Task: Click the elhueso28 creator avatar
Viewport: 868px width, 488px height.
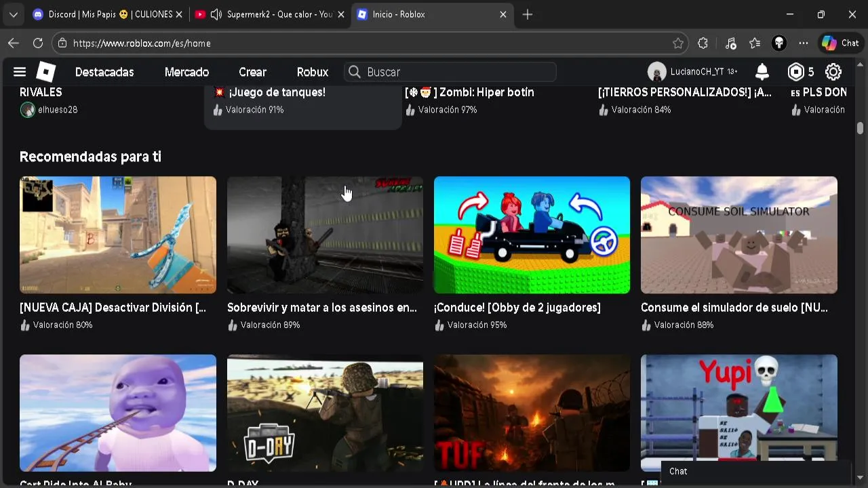Action: pyautogui.click(x=27, y=110)
